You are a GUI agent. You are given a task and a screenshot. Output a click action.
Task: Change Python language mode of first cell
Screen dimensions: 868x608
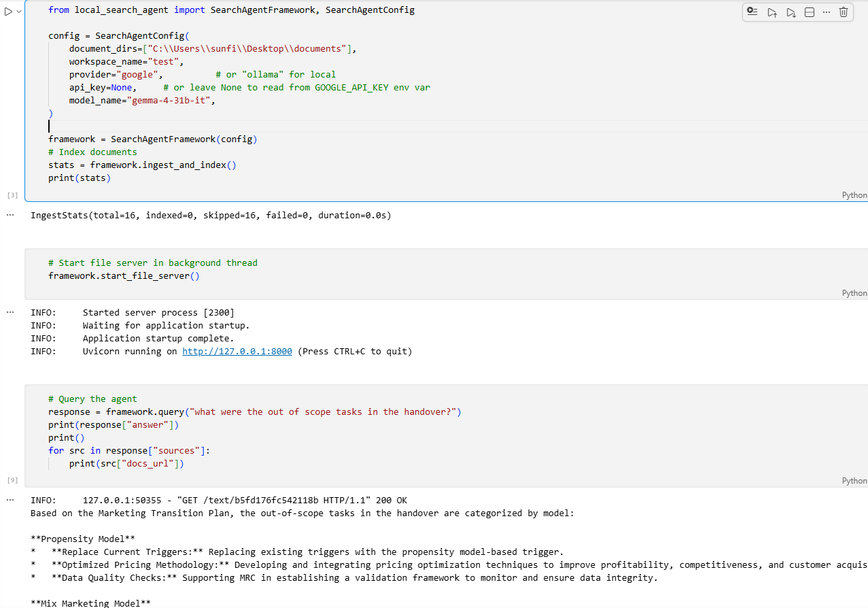point(854,195)
